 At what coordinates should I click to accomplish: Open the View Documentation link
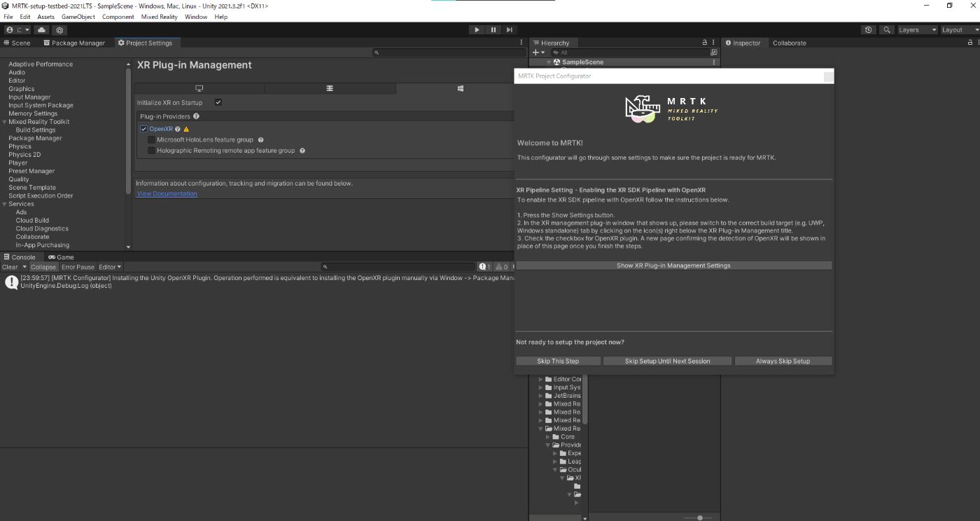tap(167, 193)
